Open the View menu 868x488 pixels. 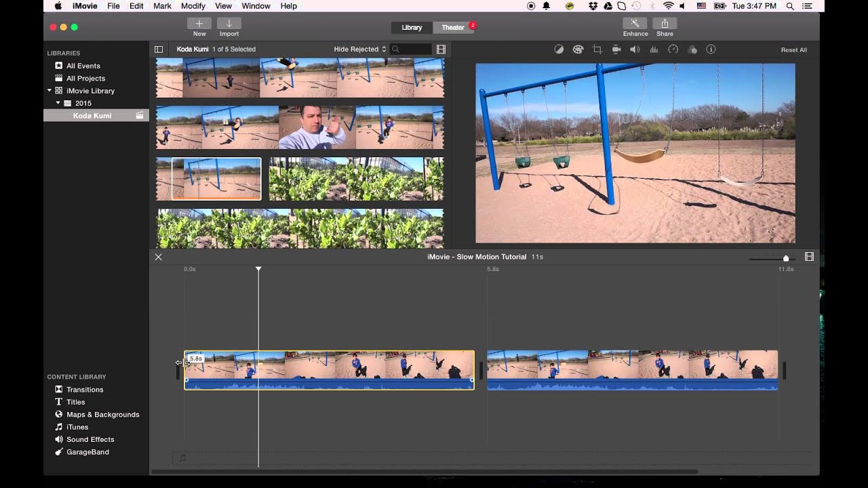(224, 6)
